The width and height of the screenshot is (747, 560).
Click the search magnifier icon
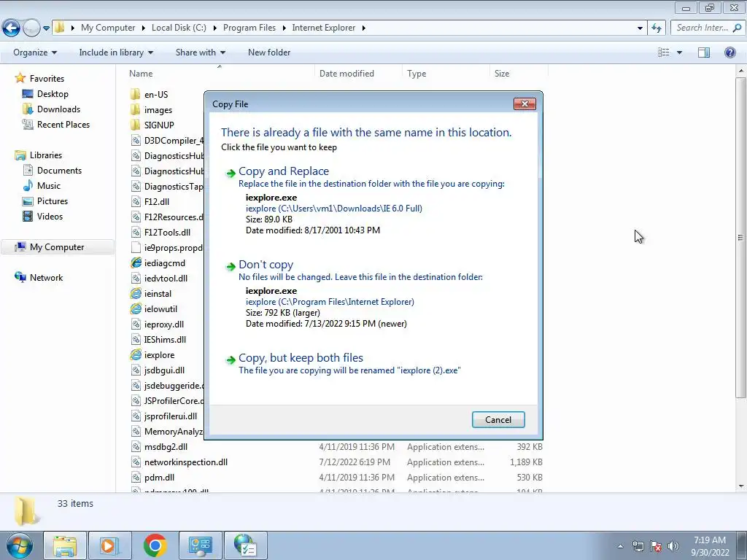point(737,28)
